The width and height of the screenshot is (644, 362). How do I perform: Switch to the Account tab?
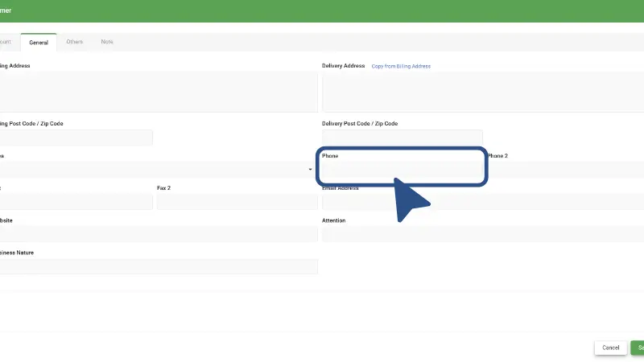coord(5,42)
